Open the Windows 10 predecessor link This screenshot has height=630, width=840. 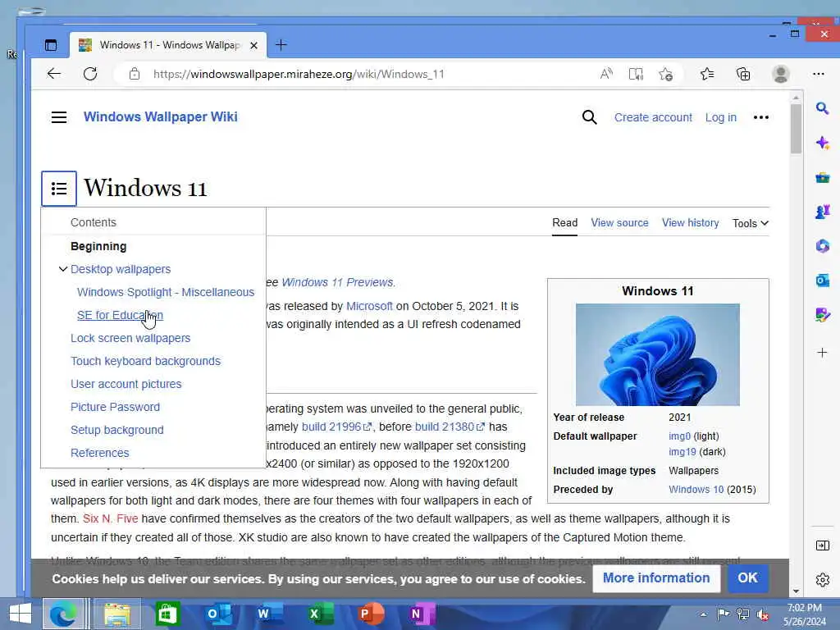pos(696,490)
